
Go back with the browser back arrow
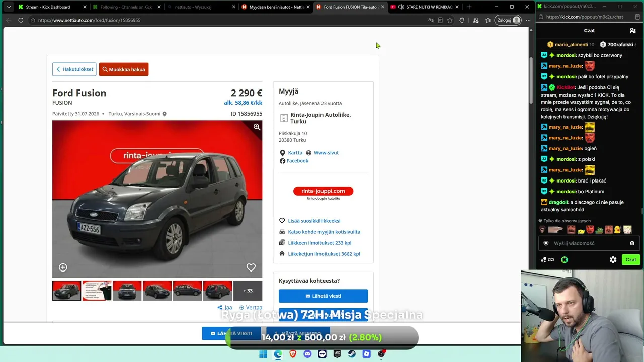pyautogui.click(x=8, y=20)
